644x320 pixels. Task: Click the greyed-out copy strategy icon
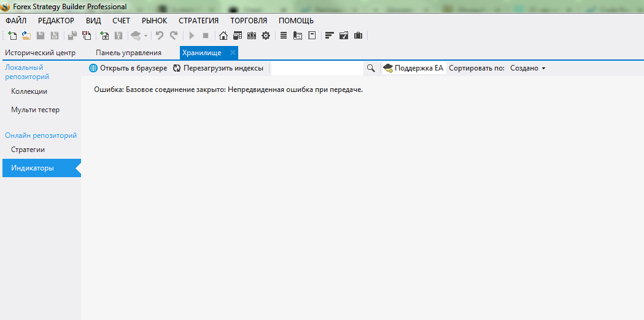(x=72, y=36)
